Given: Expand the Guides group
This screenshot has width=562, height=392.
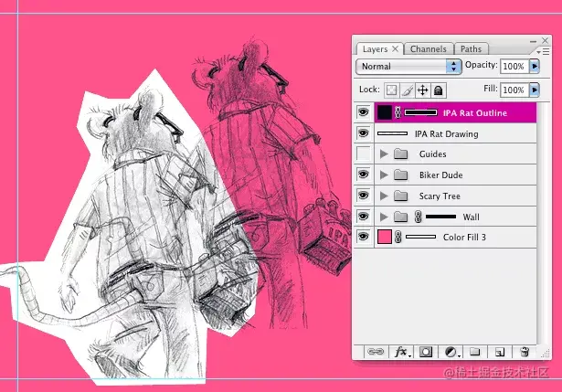Looking at the screenshot, I should click(x=384, y=154).
